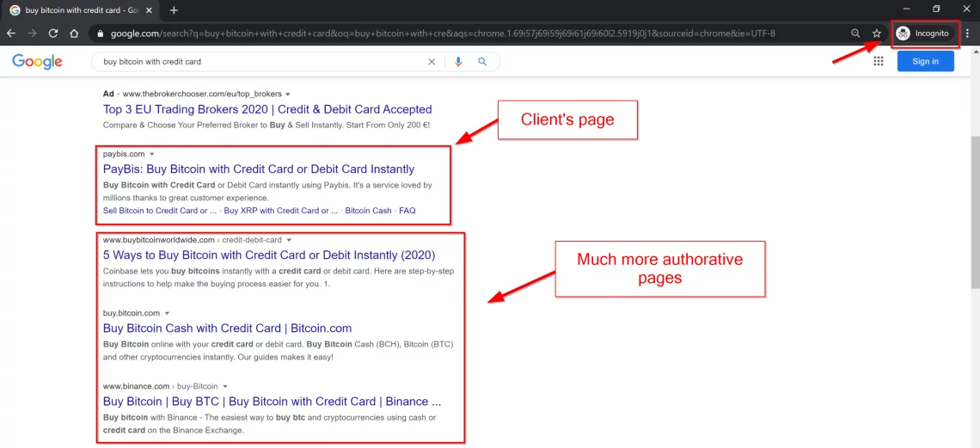This screenshot has width=980, height=448.
Task: Open zoom magnifier icon in address bar
Action: pyautogui.click(x=855, y=34)
